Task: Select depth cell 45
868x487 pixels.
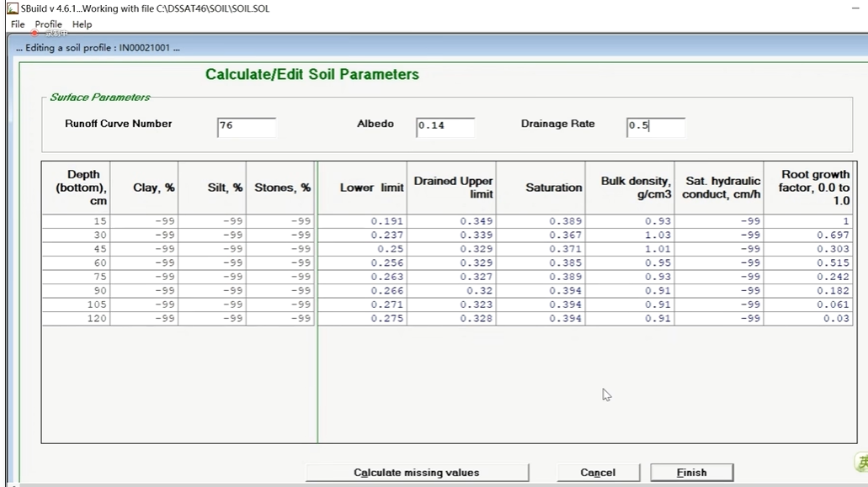Action: [x=77, y=249]
